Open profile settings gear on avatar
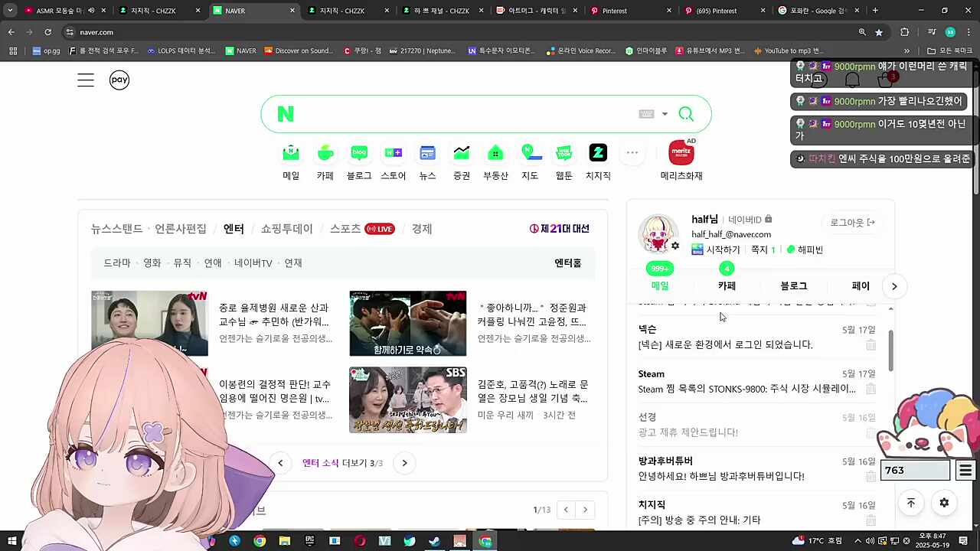The width and height of the screenshot is (980, 551). 675,246
